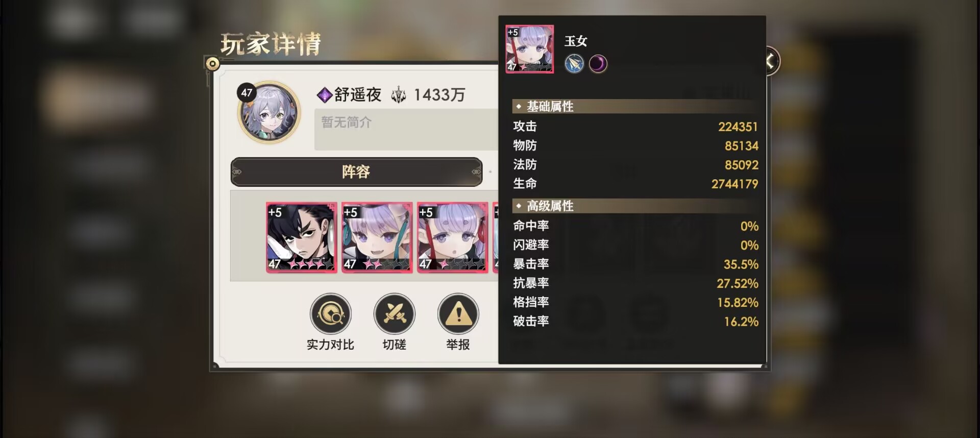Tap the 举报 report warning icon
Viewport: 980px width, 438px height.
coord(458,314)
